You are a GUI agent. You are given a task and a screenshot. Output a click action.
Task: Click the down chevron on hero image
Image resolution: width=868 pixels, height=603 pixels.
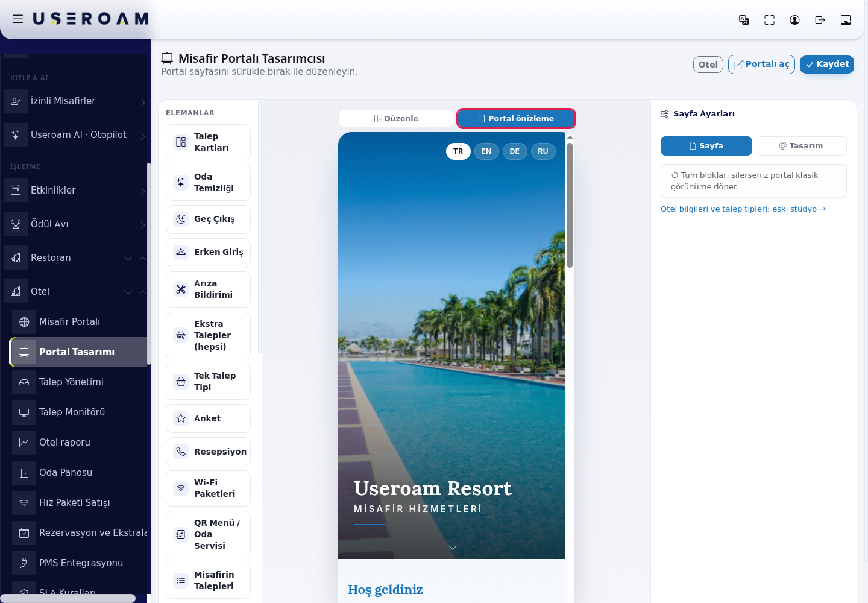pyautogui.click(x=453, y=548)
